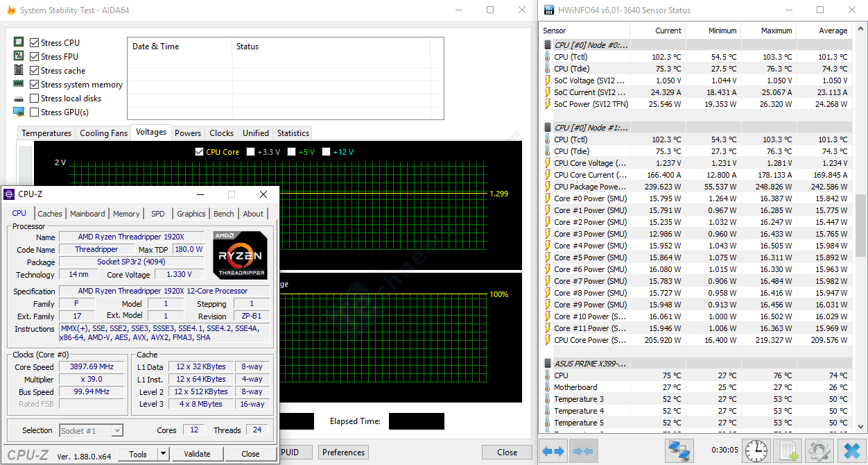Click chip icon of ASUS PRIME X399 header
The height and width of the screenshot is (465, 868).
coord(547,364)
